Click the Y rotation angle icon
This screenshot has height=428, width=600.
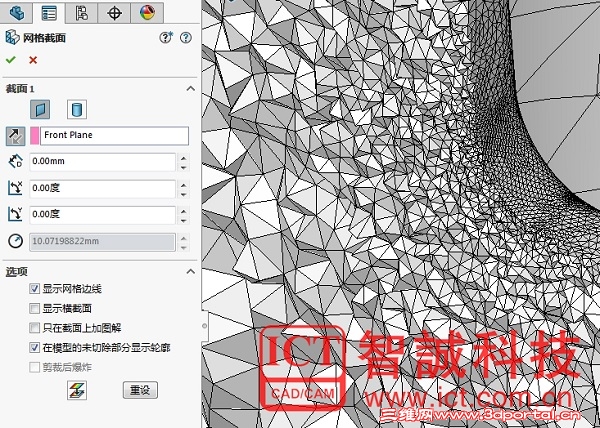point(15,215)
